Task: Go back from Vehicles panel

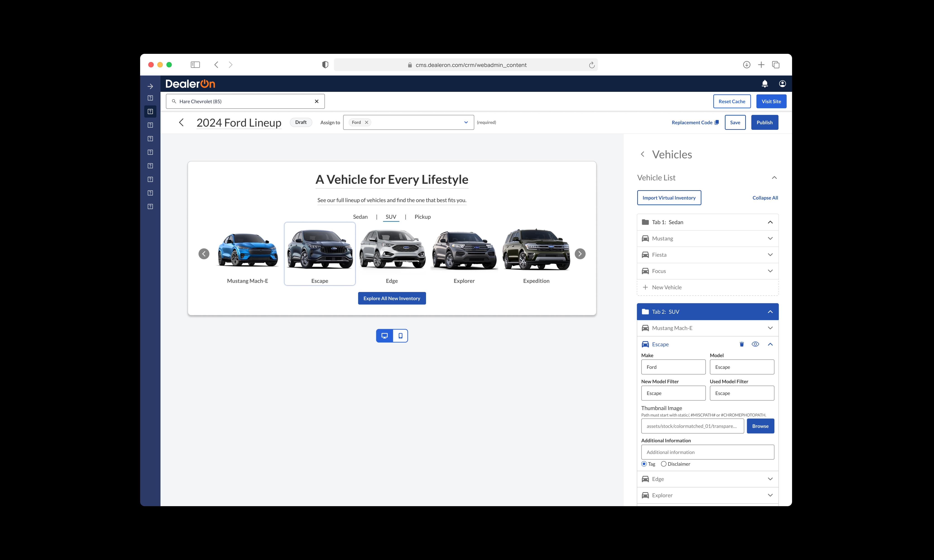Action: pyautogui.click(x=642, y=154)
